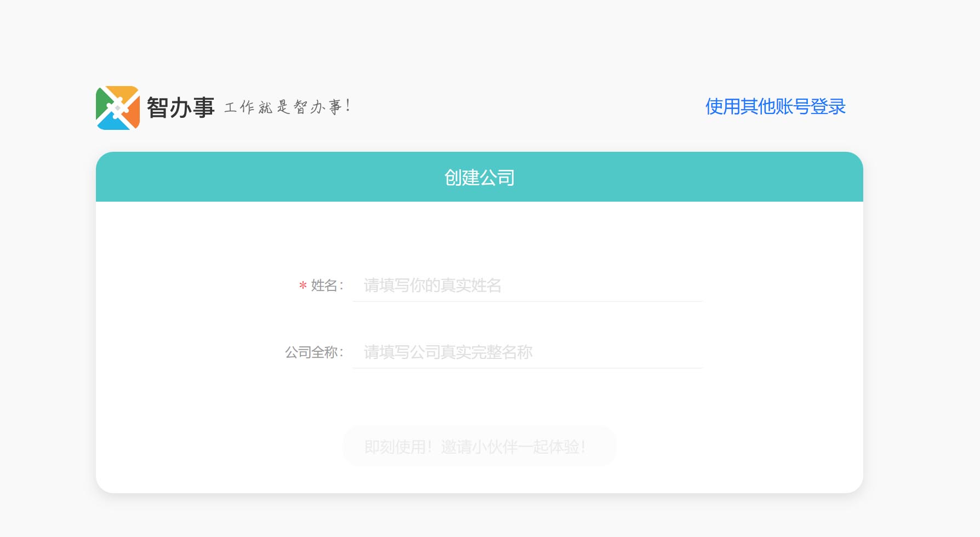980x537 pixels.
Task: Click the 即刻使用！邀请小伙伴一起体验！ button
Action: coord(480,446)
